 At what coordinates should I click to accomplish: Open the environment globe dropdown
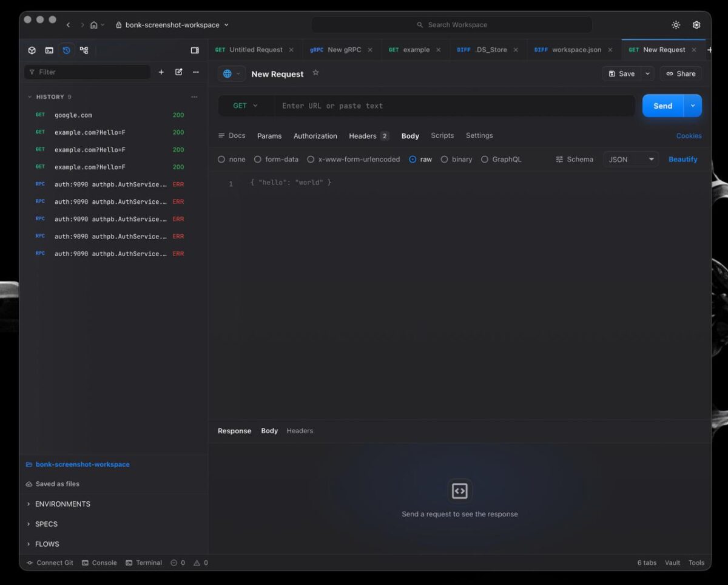pos(232,74)
